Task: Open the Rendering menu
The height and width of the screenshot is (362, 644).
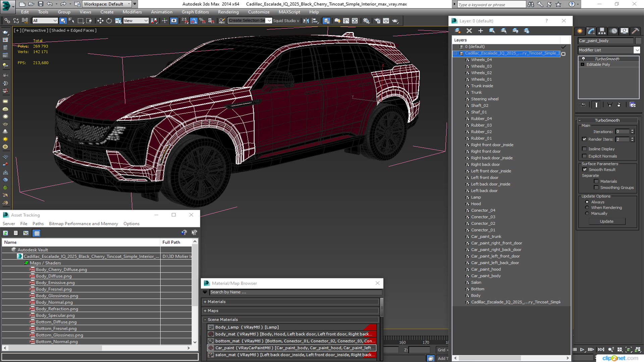Action: pyautogui.click(x=228, y=12)
